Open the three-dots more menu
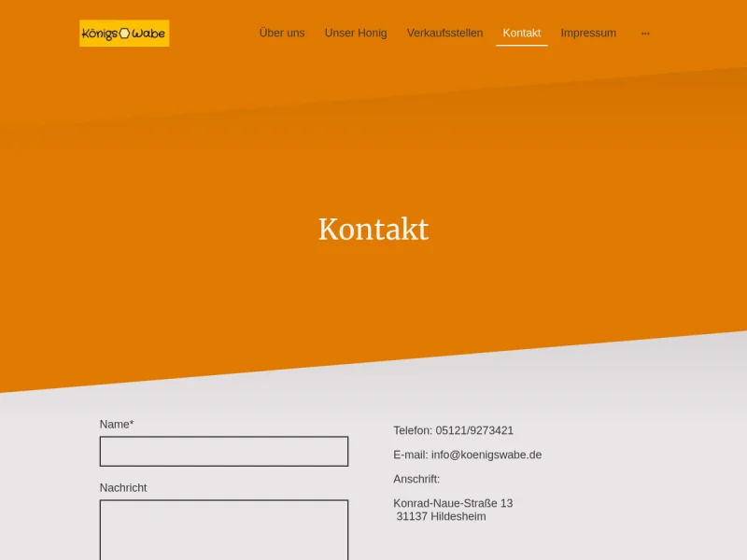This screenshot has width=747, height=560. pos(645,34)
